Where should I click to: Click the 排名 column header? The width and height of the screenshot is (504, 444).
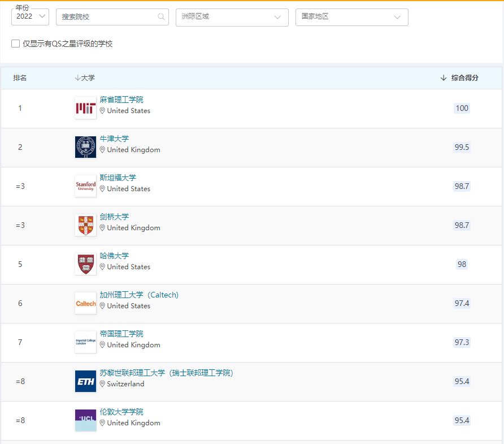click(20, 78)
